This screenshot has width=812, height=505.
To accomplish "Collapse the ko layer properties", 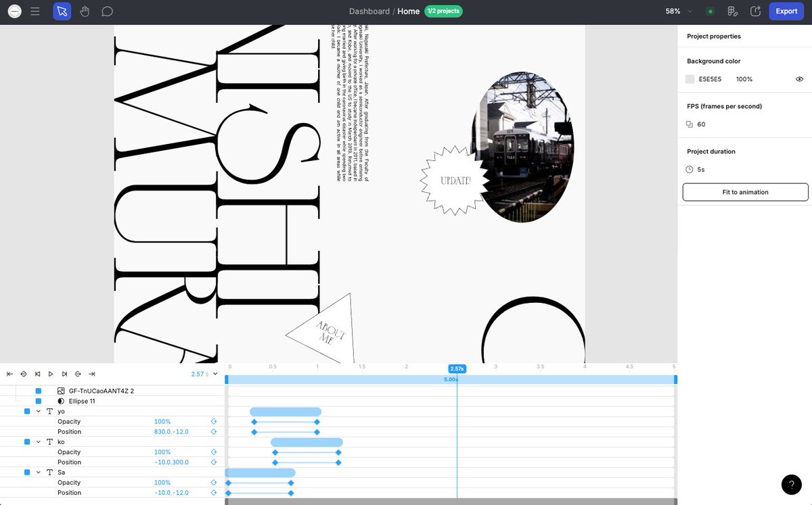I will pos(38,441).
